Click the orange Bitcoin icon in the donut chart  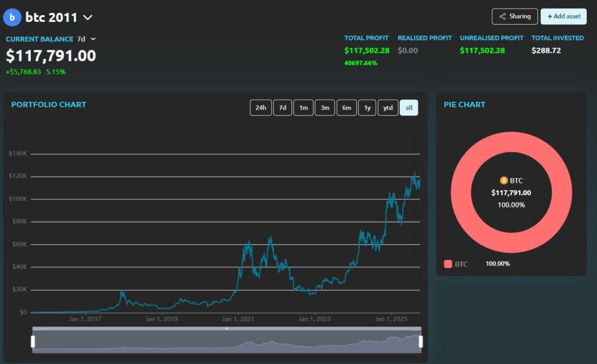point(504,181)
